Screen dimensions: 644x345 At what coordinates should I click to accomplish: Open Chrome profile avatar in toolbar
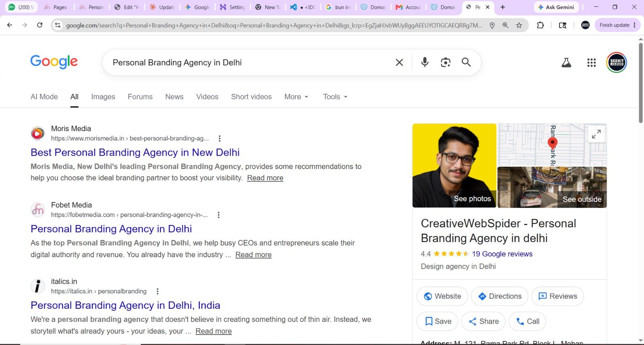coord(586,25)
